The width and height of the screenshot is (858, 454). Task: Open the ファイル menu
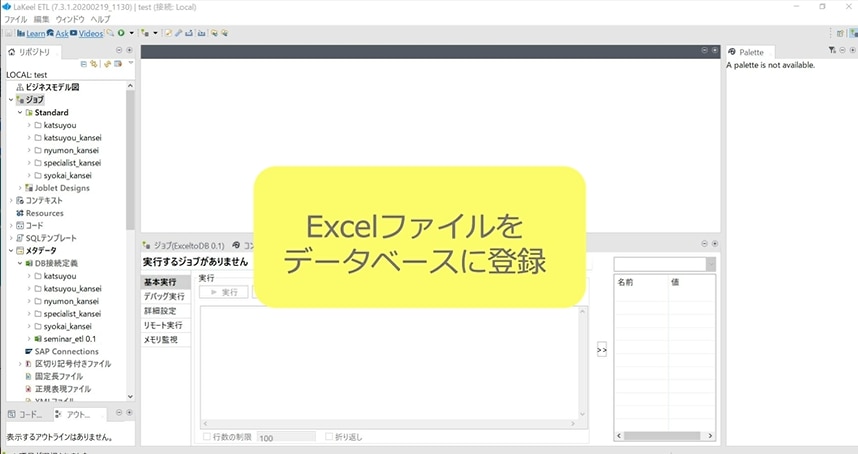pyautogui.click(x=16, y=19)
